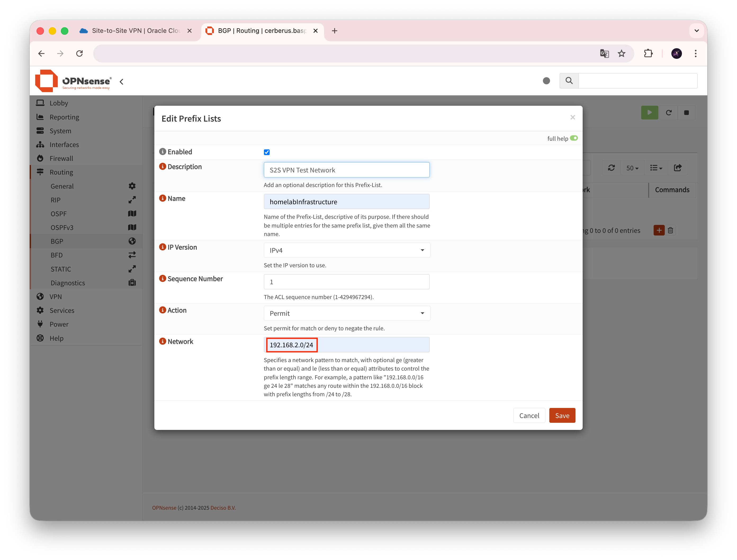Reload the page with refresh icon
This screenshot has height=560, width=737.
tap(79, 53)
